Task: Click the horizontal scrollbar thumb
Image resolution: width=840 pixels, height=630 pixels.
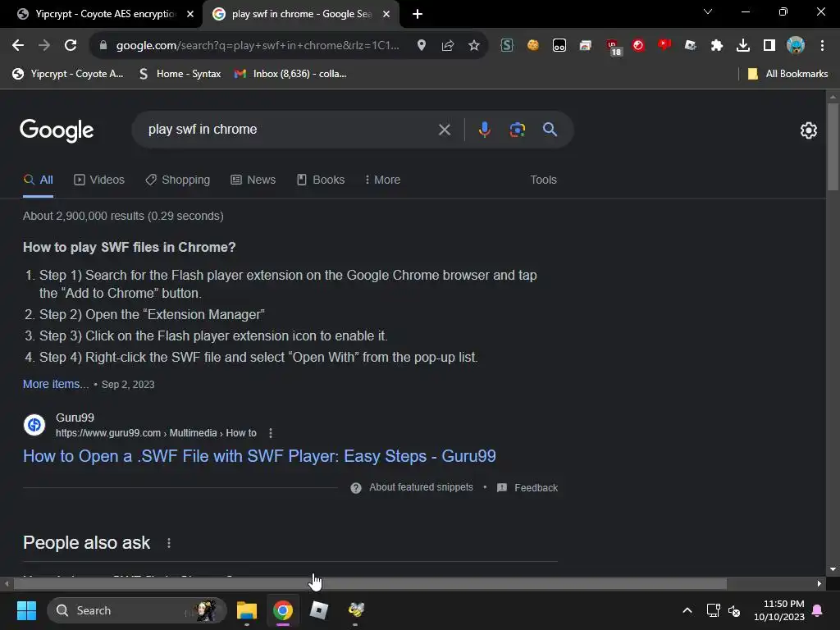Action: coord(370,583)
